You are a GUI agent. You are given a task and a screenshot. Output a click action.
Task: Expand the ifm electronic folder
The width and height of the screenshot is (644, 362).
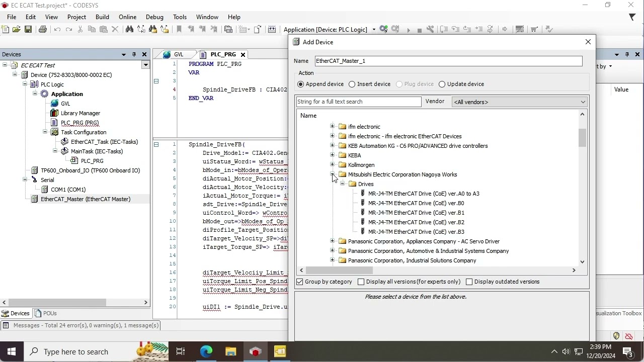332,127
